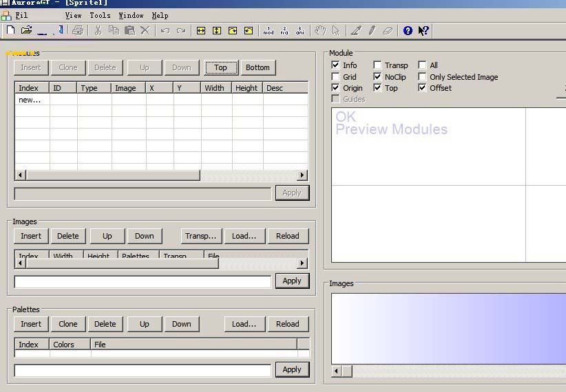Open the File menu

coord(21,16)
